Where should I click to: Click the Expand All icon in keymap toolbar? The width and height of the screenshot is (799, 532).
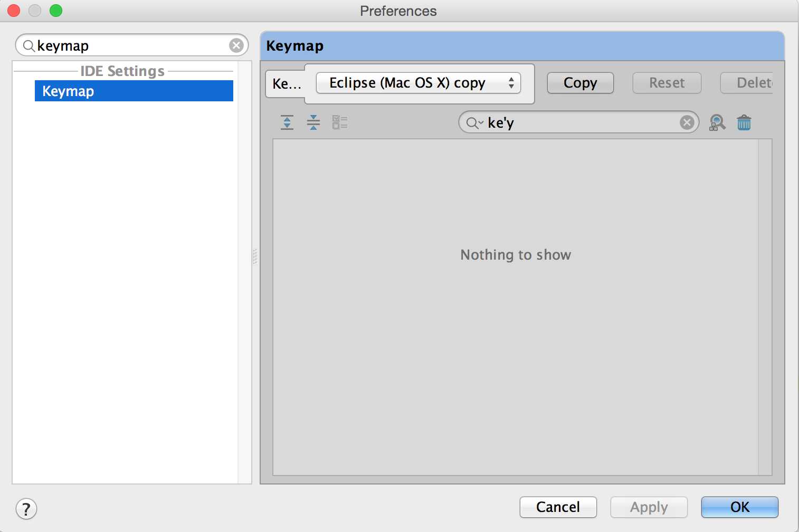(287, 122)
